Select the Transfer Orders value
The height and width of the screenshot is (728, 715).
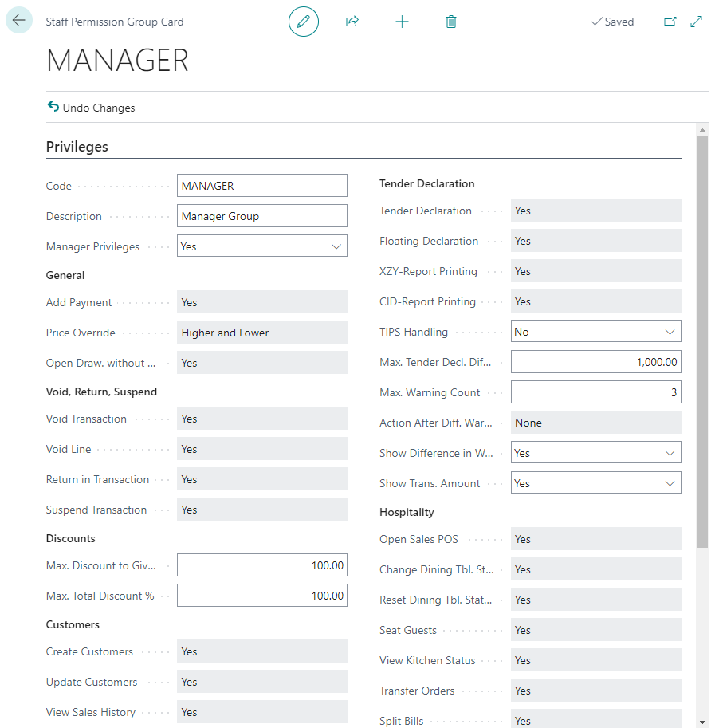click(x=595, y=691)
